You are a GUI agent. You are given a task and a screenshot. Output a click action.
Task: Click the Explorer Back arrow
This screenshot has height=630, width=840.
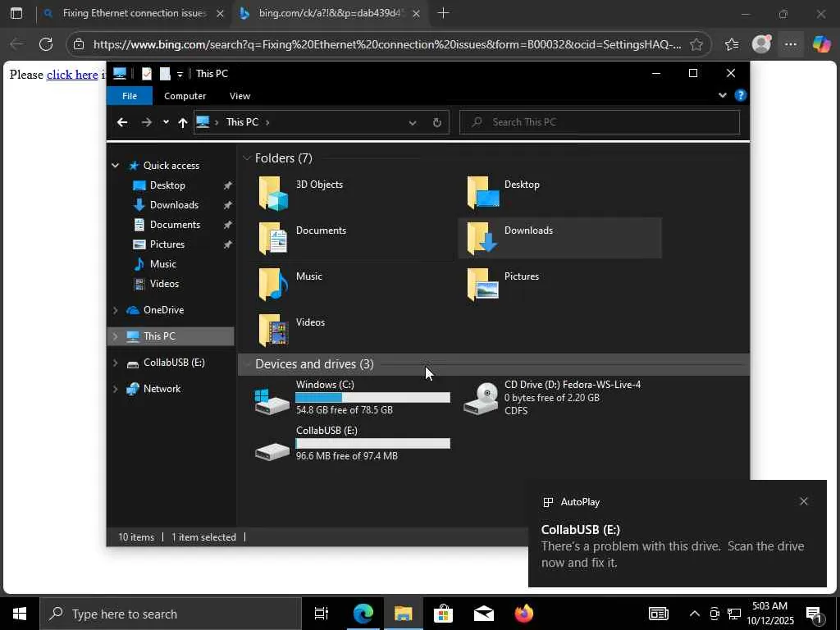point(122,123)
